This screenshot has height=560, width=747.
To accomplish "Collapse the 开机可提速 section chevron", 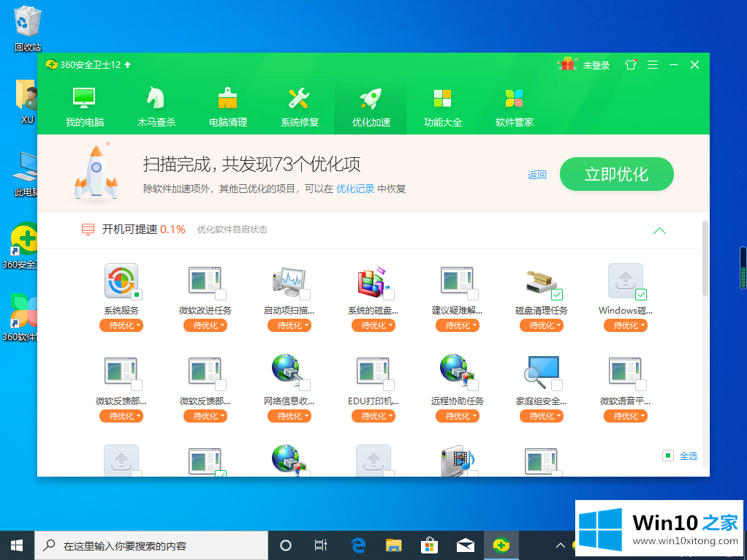I will point(659,231).
